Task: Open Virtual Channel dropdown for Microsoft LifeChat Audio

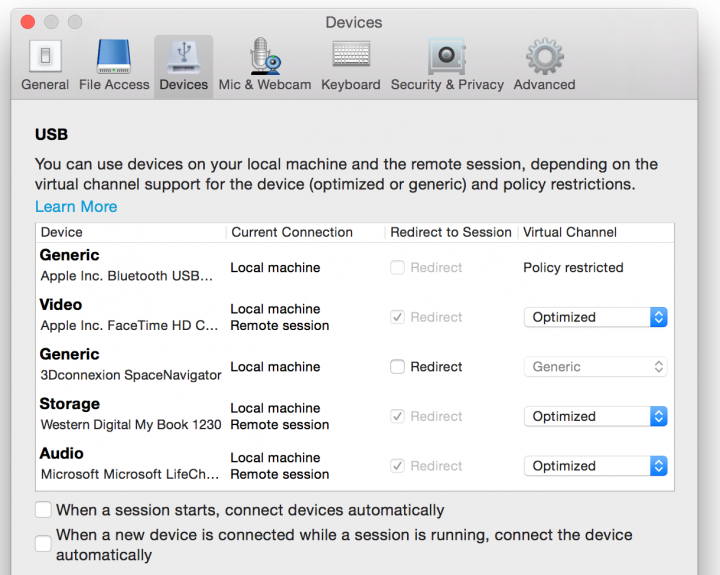Action: (595, 466)
